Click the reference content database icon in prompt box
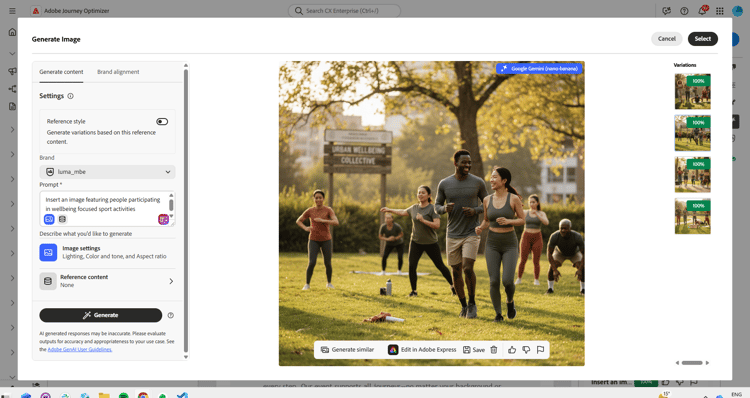 [x=62, y=219]
